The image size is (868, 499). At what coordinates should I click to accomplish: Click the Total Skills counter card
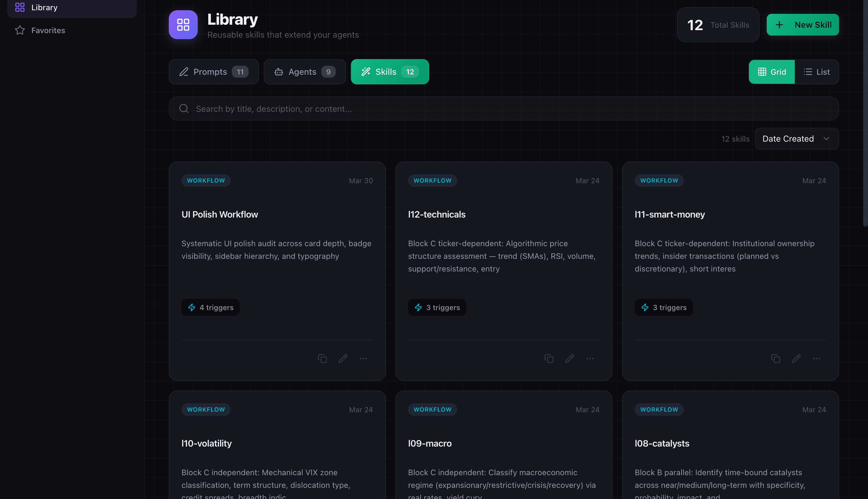tap(718, 25)
